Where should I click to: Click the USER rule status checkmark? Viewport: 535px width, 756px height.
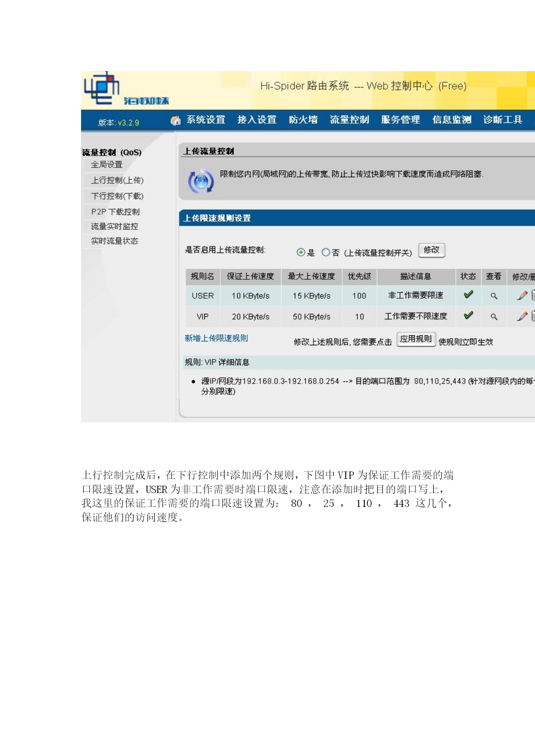click(x=468, y=295)
